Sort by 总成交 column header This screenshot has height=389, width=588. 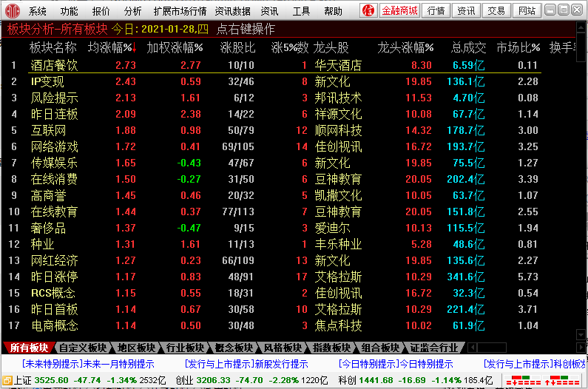click(468, 47)
